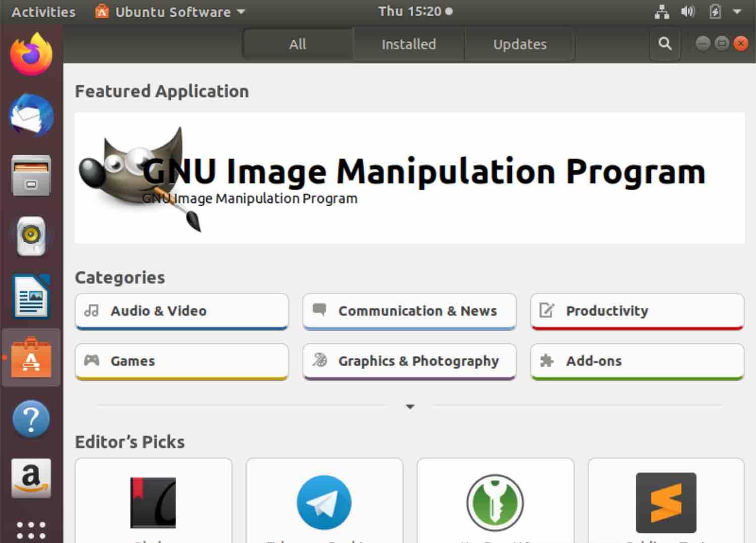Click the volume indicator in top bar
Viewport: 756px width, 543px height.
(688, 12)
